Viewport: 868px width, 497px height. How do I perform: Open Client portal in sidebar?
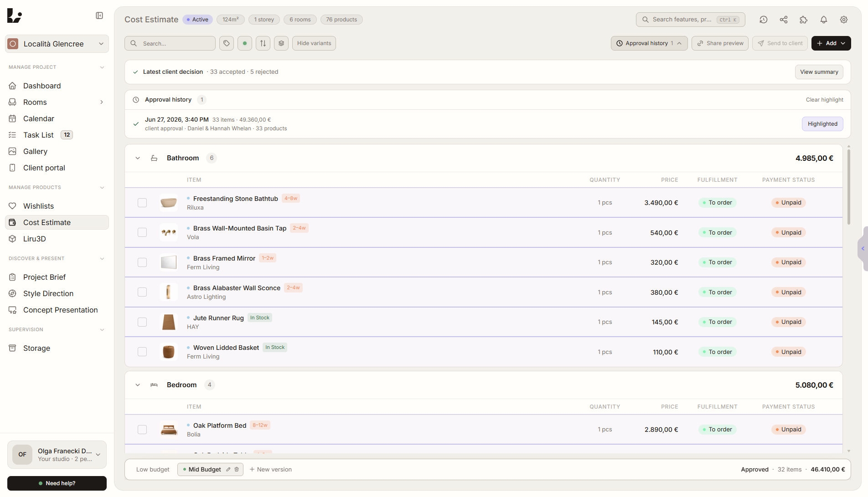point(57,168)
